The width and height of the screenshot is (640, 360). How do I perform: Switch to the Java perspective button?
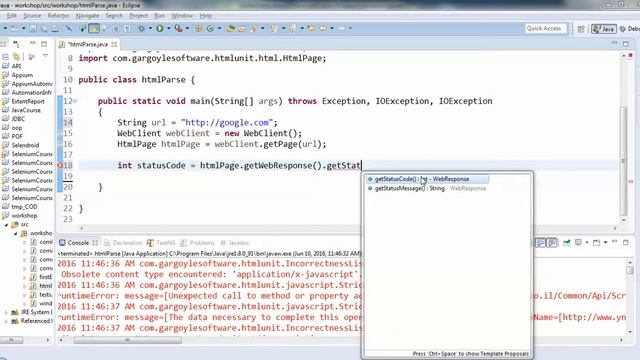click(x=604, y=29)
